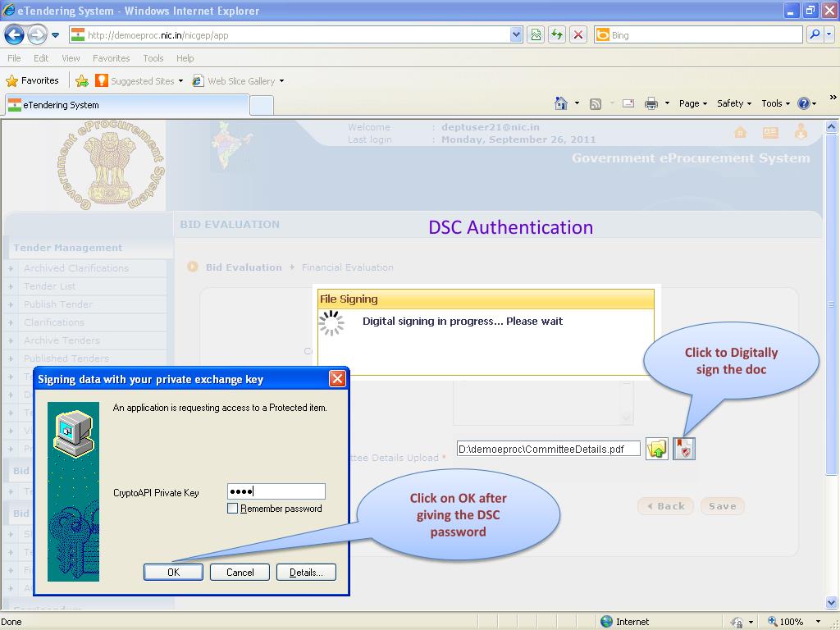Viewport: 840px width, 630px height.
Task: Click the Favorites star button
Action: 32,80
